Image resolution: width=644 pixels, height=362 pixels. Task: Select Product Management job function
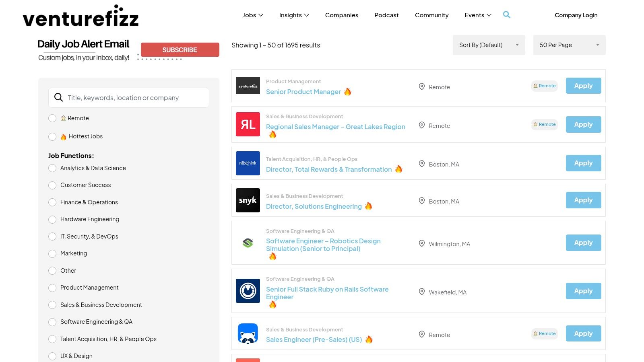click(52, 288)
